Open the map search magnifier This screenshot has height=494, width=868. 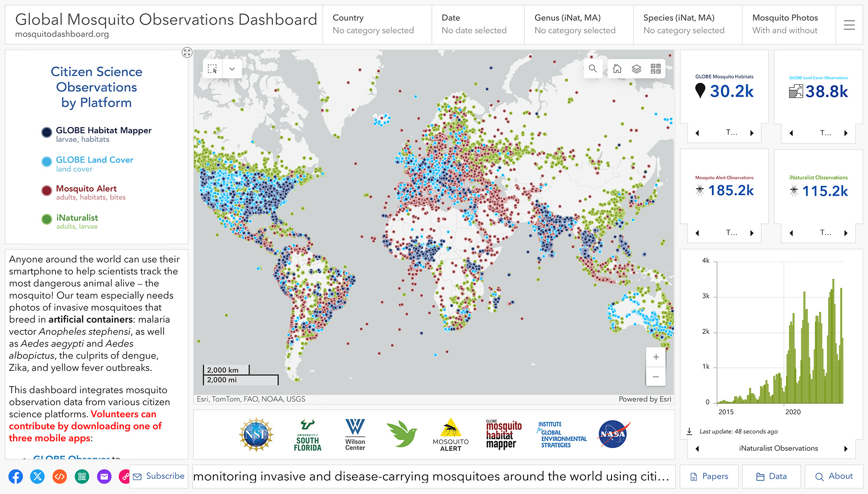593,69
